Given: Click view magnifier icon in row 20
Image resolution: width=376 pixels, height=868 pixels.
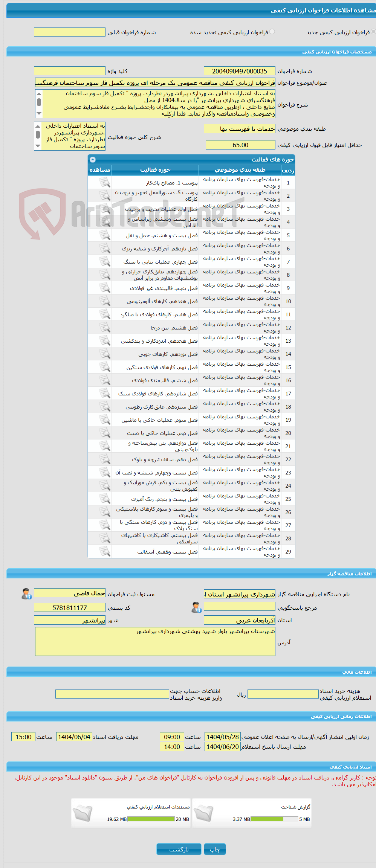Looking at the screenshot, I should (104, 433).
